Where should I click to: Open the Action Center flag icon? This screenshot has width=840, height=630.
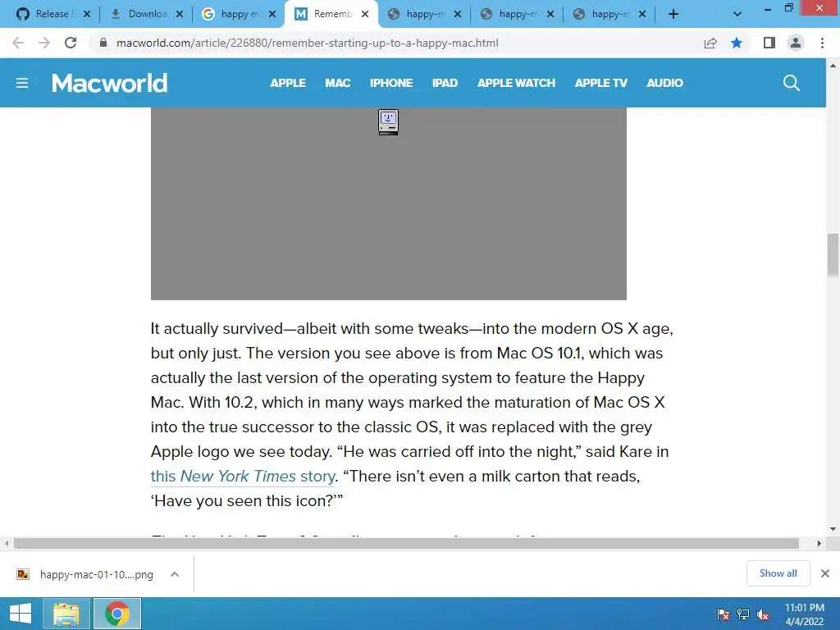click(x=724, y=614)
